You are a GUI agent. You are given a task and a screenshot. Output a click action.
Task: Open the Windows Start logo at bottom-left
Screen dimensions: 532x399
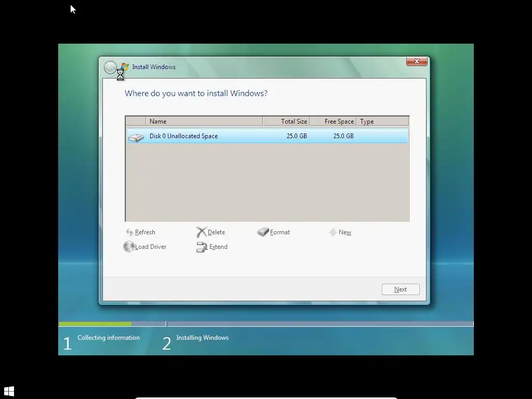click(9, 391)
